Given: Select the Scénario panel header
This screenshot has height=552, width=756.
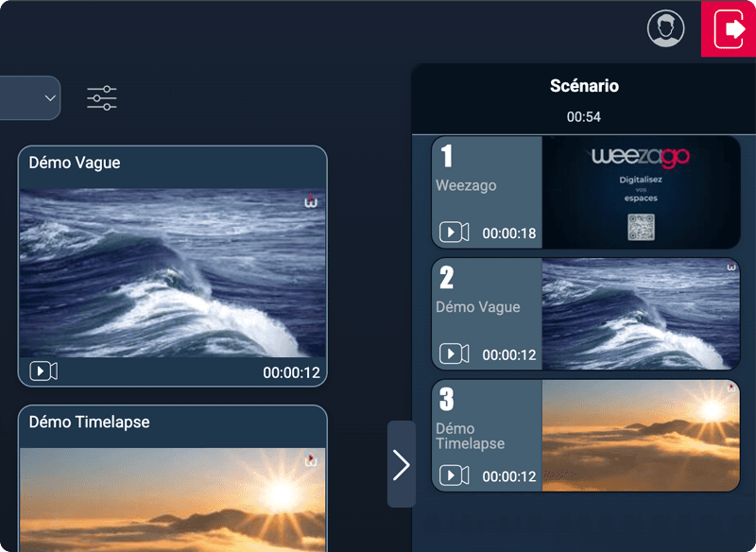Looking at the screenshot, I should (585, 85).
